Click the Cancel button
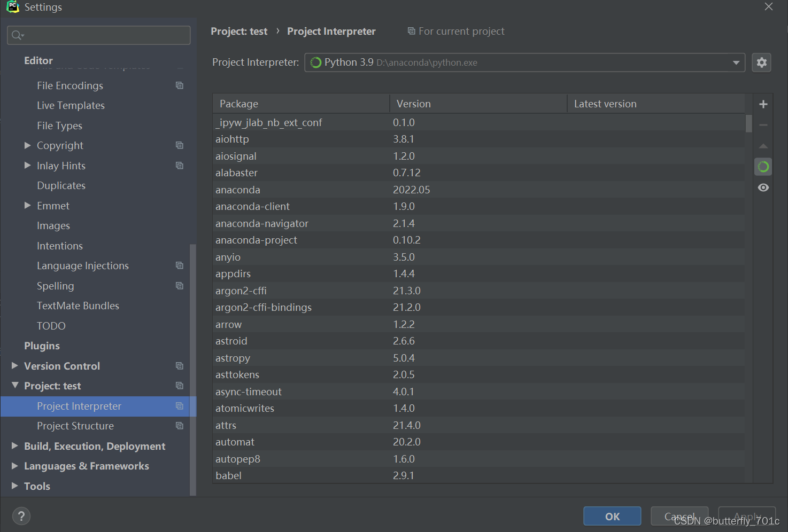Screen dimensions: 788x532 pos(679,516)
